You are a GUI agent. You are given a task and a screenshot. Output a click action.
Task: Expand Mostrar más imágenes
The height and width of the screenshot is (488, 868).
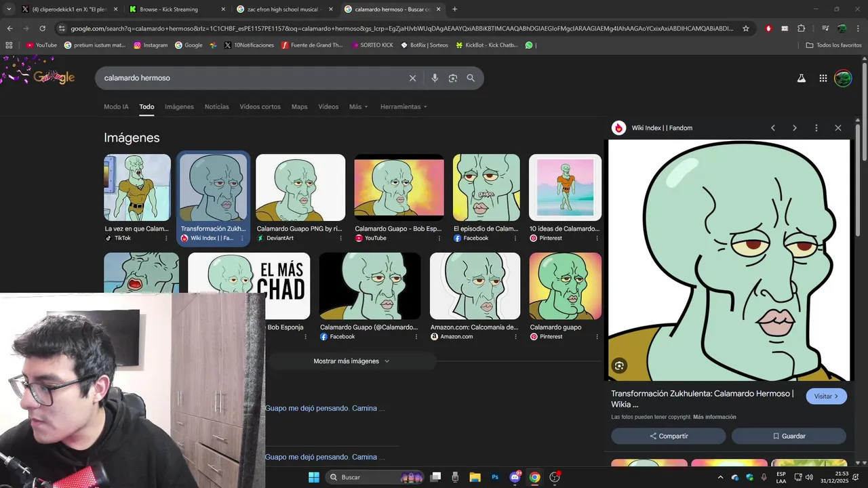[351, 361]
